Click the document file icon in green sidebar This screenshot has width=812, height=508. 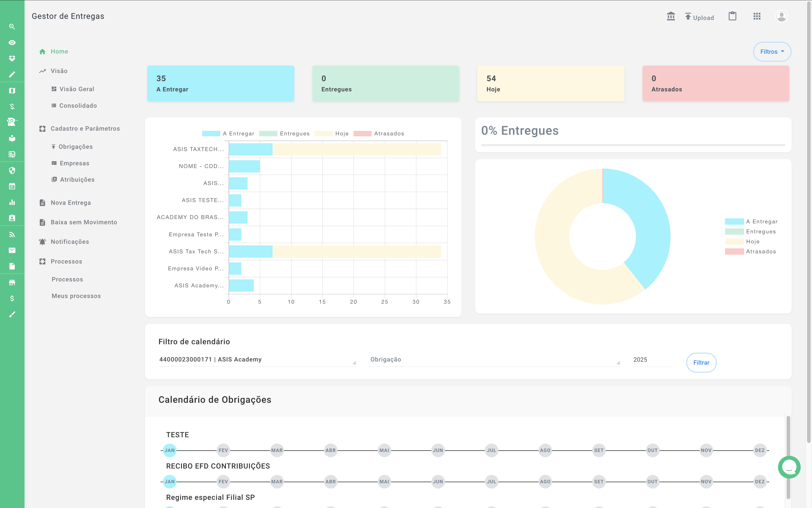(12, 266)
